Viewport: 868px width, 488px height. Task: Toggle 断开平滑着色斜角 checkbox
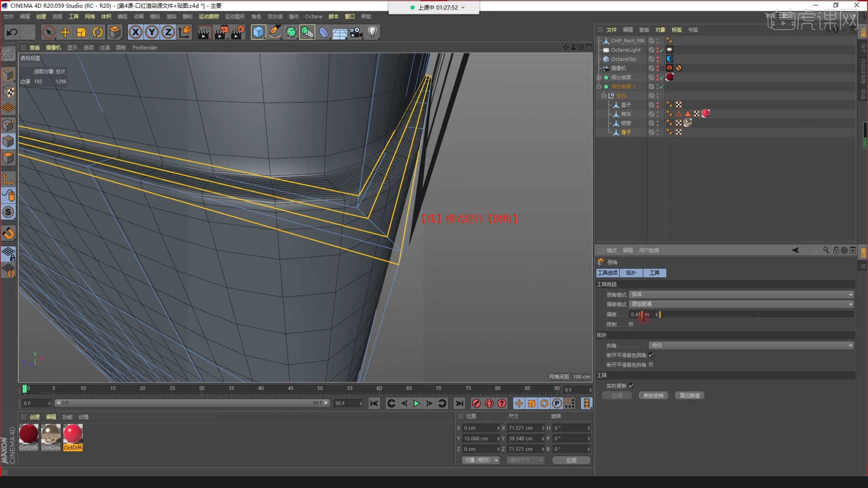point(651,365)
